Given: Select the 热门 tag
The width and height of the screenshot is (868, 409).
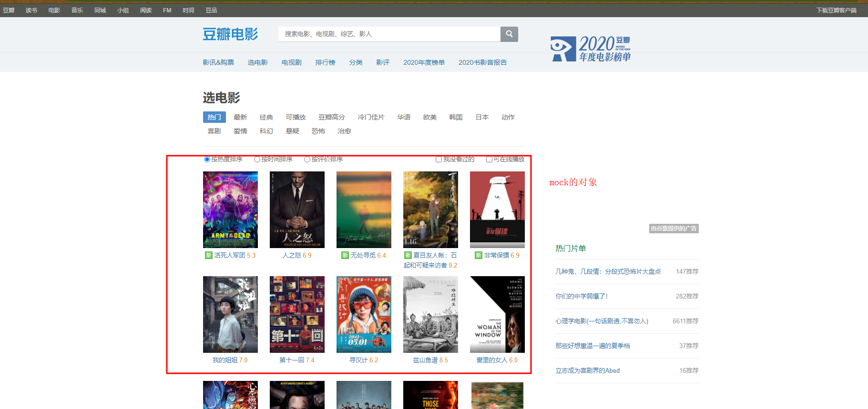Looking at the screenshot, I should click(214, 117).
